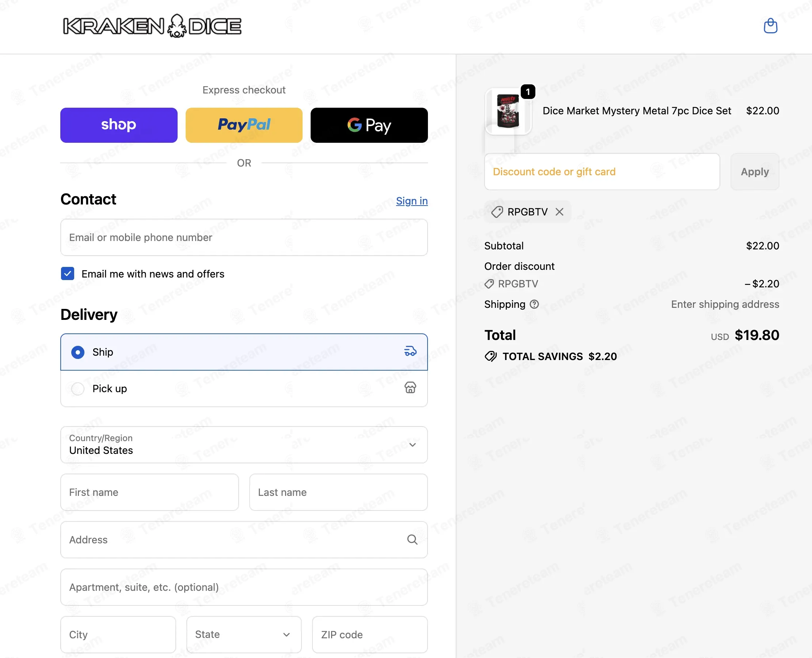
Task: Click the store pickup icon
Action: point(410,388)
